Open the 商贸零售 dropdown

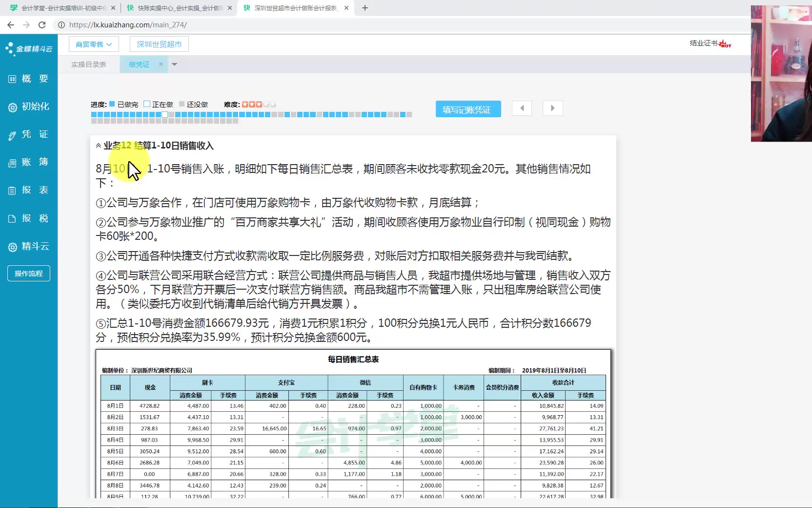94,44
